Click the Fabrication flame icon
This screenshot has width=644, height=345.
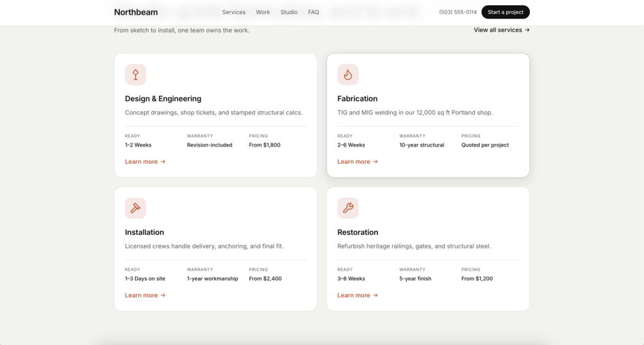(x=348, y=75)
